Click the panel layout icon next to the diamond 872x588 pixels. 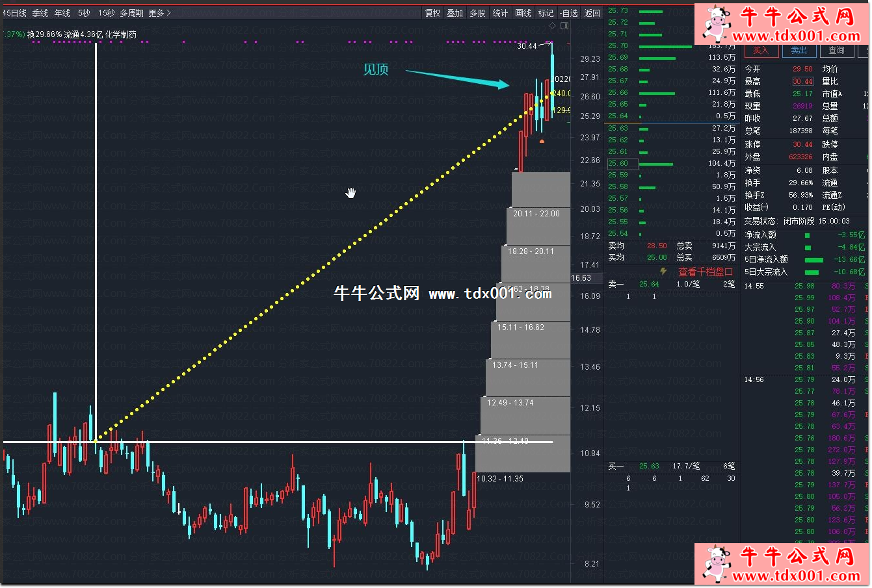coord(564,26)
